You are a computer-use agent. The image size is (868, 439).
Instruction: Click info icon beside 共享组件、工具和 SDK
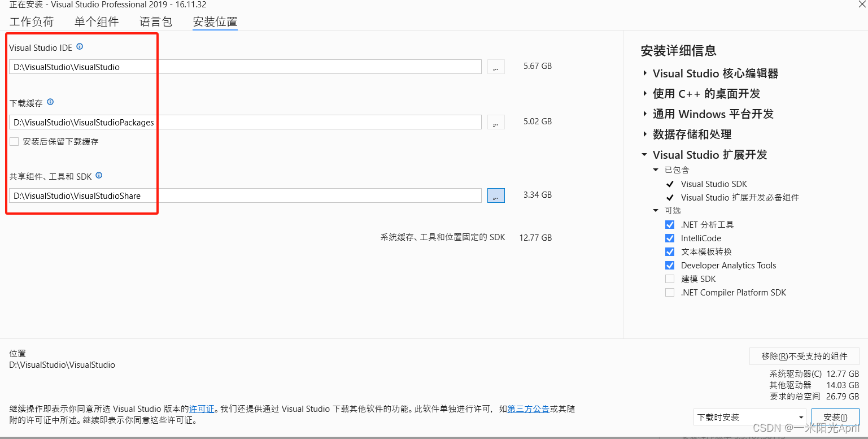(99, 176)
